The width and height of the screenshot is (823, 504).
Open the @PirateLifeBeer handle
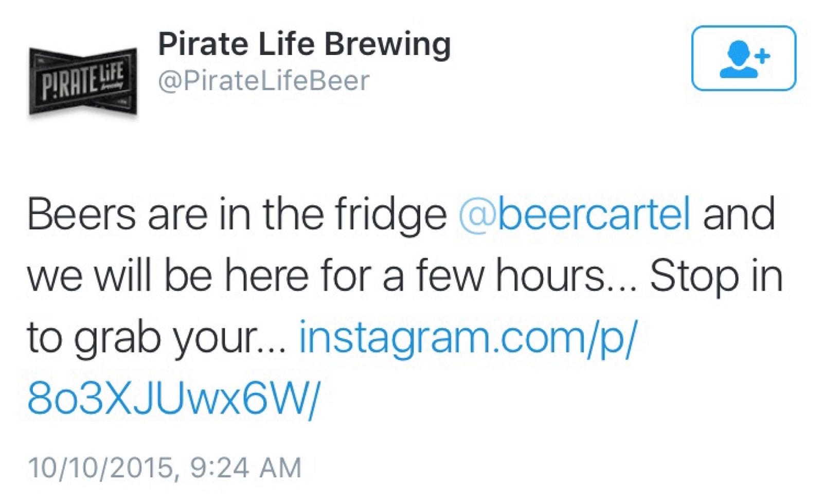[263, 81]
